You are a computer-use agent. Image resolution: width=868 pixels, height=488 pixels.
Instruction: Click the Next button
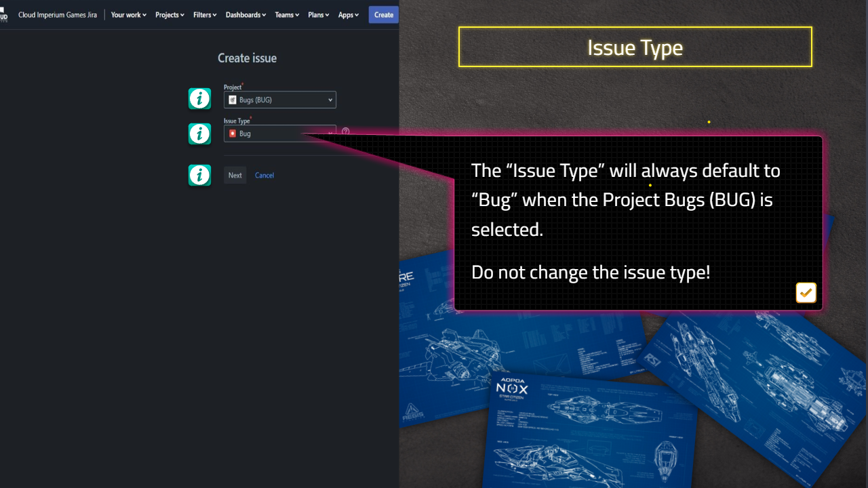pos(235,176)
